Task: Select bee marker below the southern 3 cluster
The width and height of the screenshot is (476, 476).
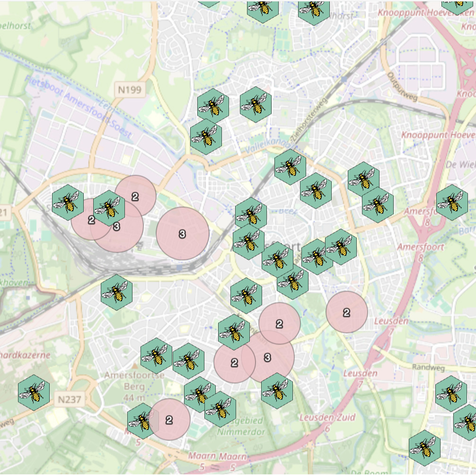Action: 277,390
